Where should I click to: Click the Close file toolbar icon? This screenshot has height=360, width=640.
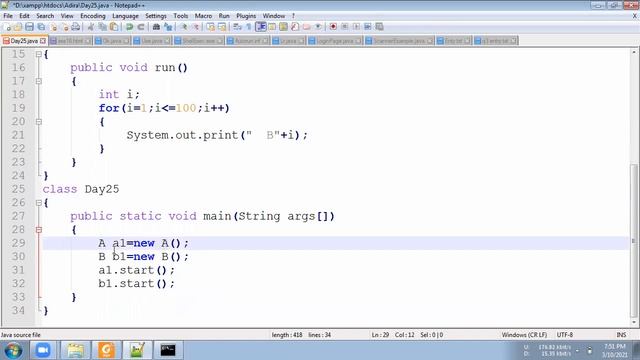point(53,27)
